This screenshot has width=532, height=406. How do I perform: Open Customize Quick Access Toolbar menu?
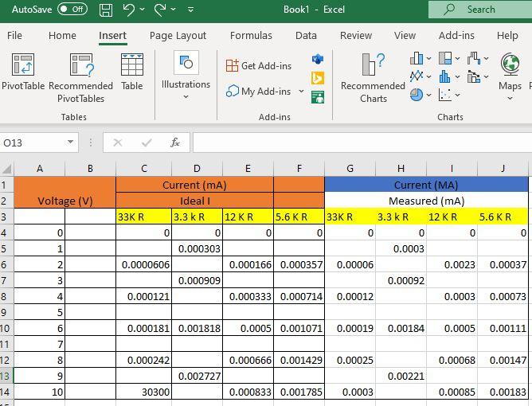pyautogui.click(x=190, y=10)
